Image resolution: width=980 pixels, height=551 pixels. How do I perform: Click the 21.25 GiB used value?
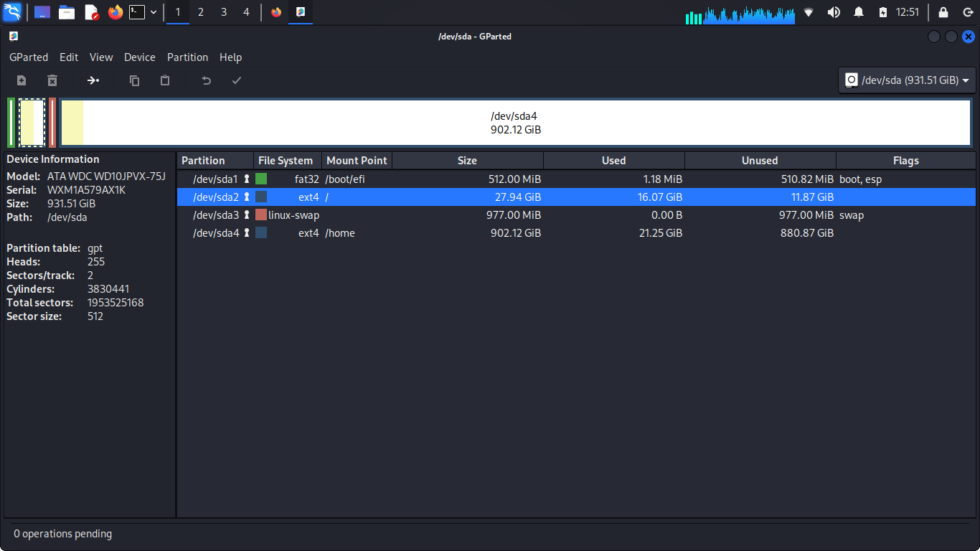[x=660, y=232]
